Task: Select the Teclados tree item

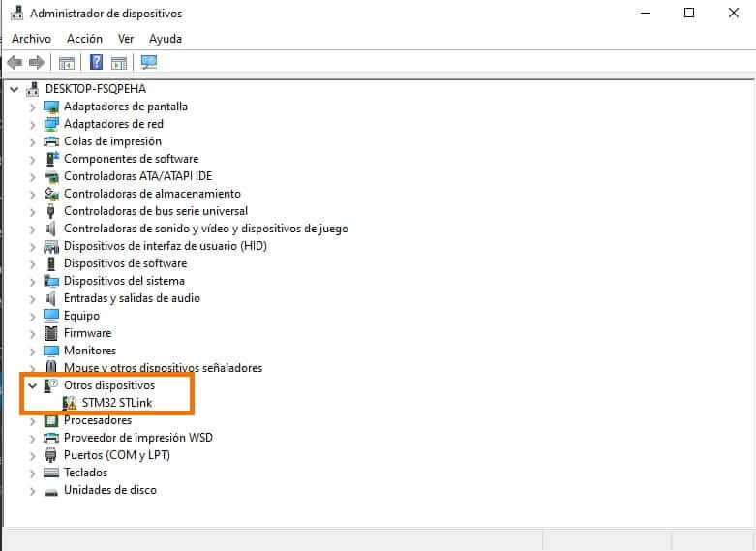Action: point(85,473)
